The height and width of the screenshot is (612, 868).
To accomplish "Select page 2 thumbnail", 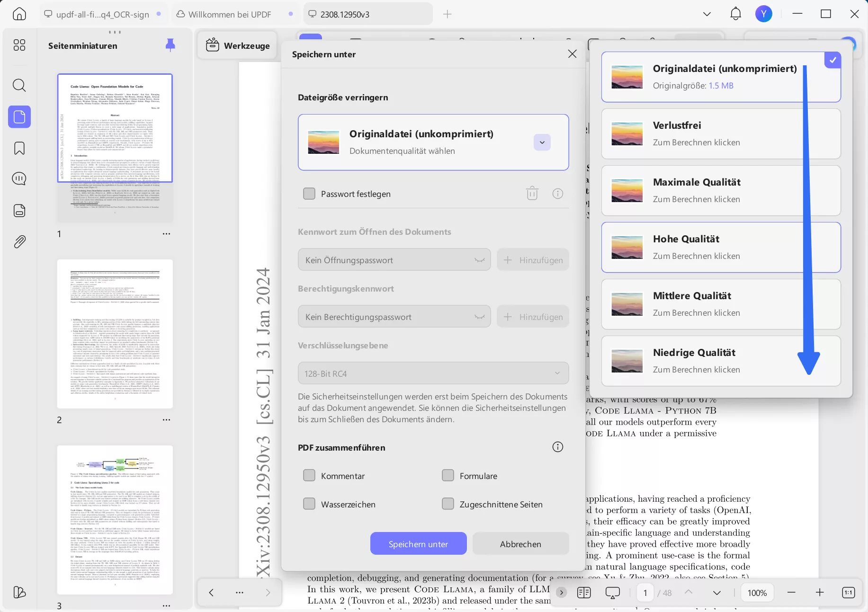I will (115, 334).
